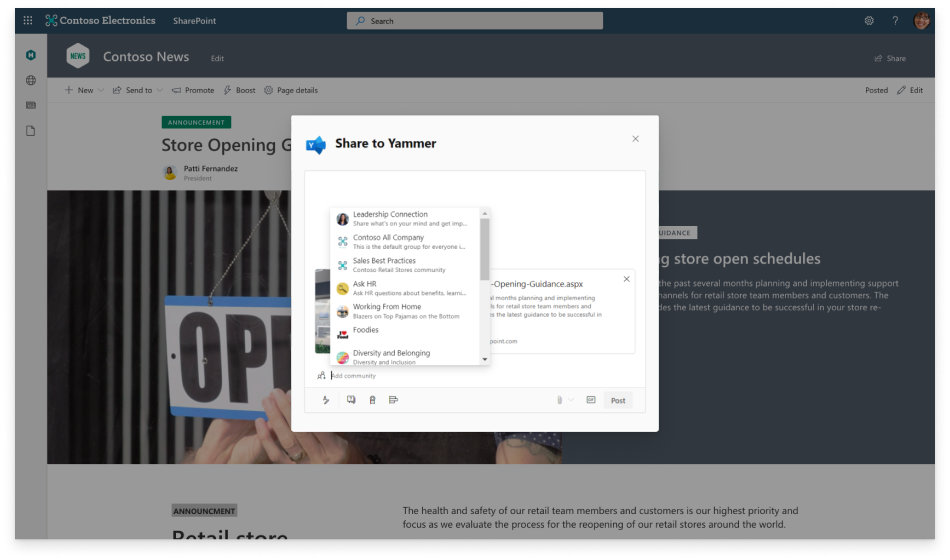Click the green ANNOUNCEMENT tag
950x560 pixels.
tap(196, 122)
